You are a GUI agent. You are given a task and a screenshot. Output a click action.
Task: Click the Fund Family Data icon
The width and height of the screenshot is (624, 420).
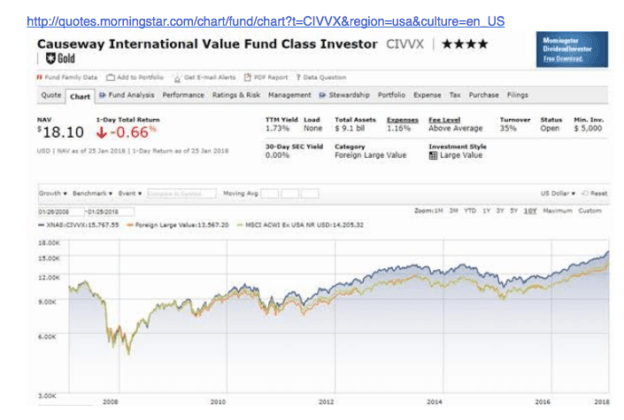point(39,77)
